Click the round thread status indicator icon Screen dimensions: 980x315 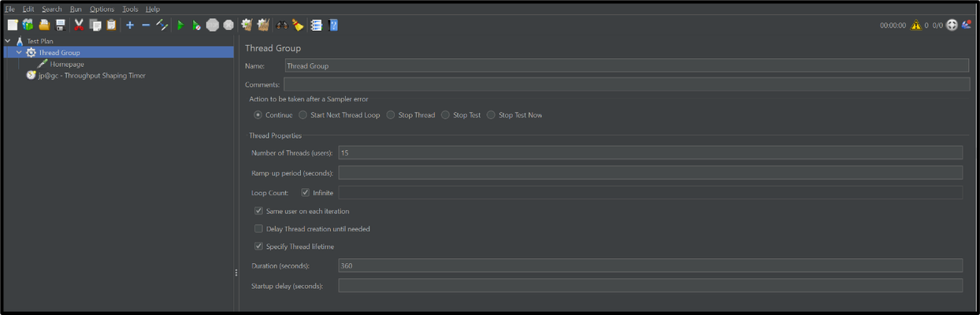952,25
